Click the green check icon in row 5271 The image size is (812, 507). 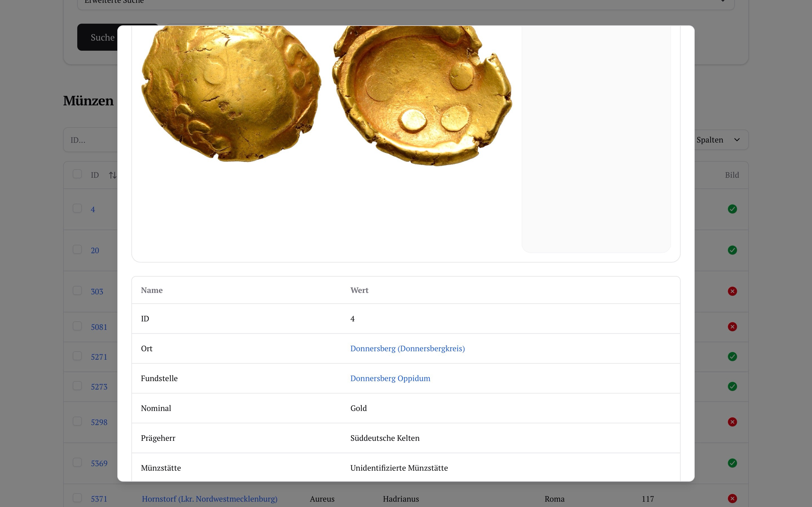click(732, 357)
